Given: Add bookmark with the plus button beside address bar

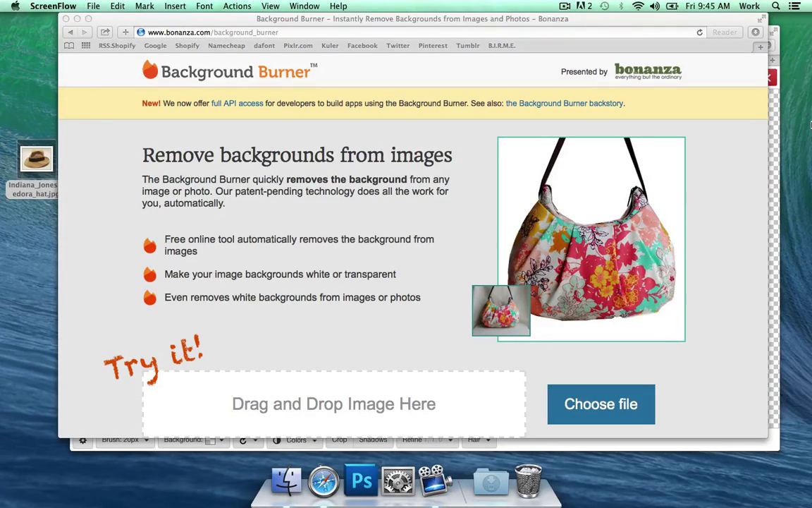Looking at the screenshot, I should pos(125,32).
